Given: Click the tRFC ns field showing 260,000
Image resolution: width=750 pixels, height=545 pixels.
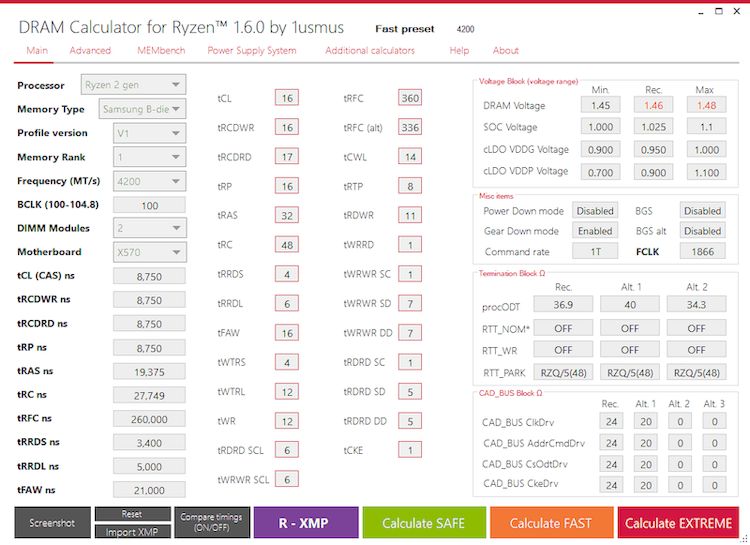Looking at the screenshot, I should 149,419.
